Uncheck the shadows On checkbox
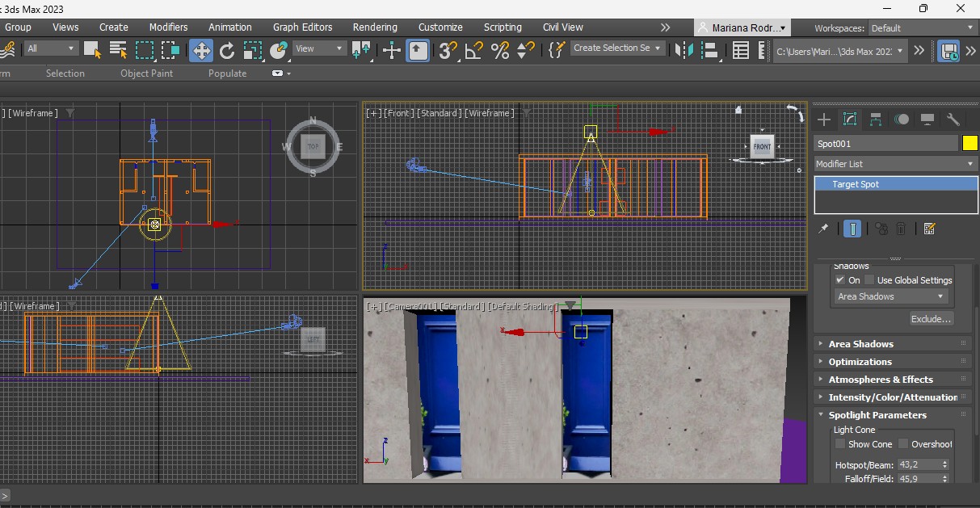The image size is (980, 508). tap(840, 280)
